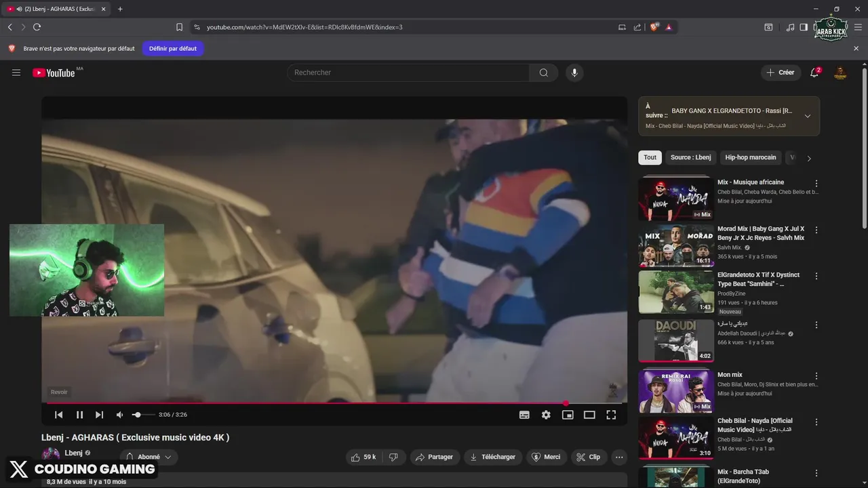Dislike the video
Screen dimensions: 868x488
click(x=393, y=457)
